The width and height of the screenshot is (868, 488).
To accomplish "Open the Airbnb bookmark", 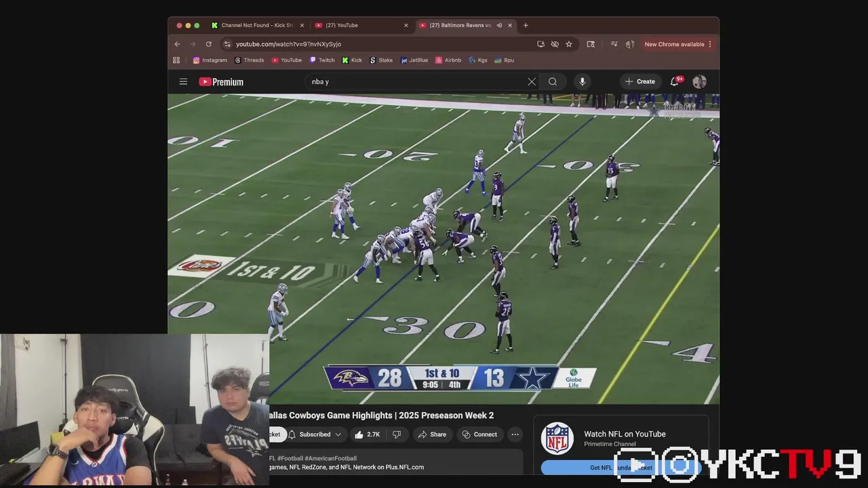I will pos(448,60).
